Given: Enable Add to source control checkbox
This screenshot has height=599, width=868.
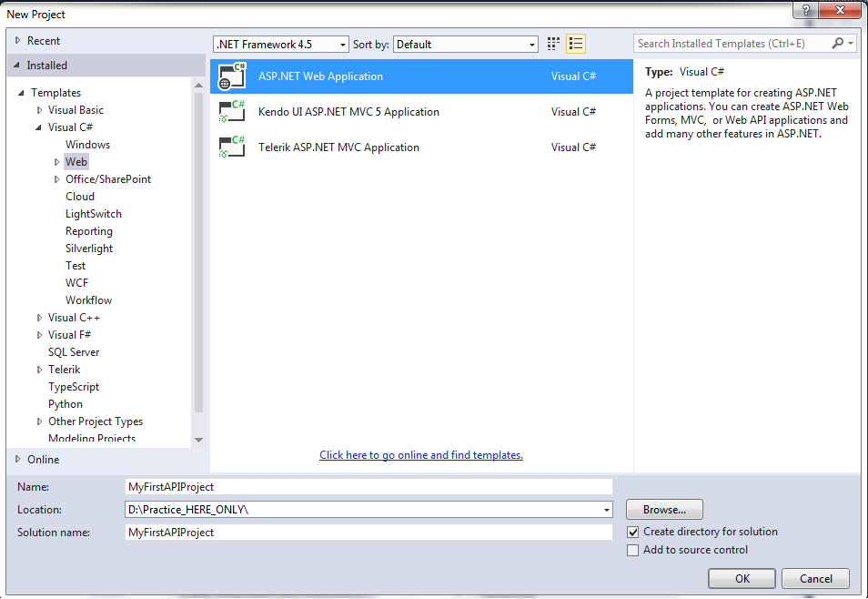Looking at the screenshot, I should [632, 550].
